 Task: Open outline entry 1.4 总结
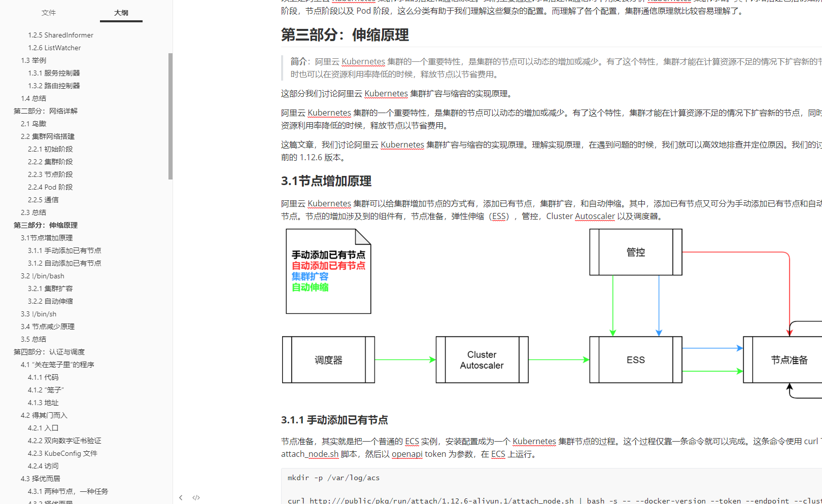pyautogui.click(x=33, y=98)
